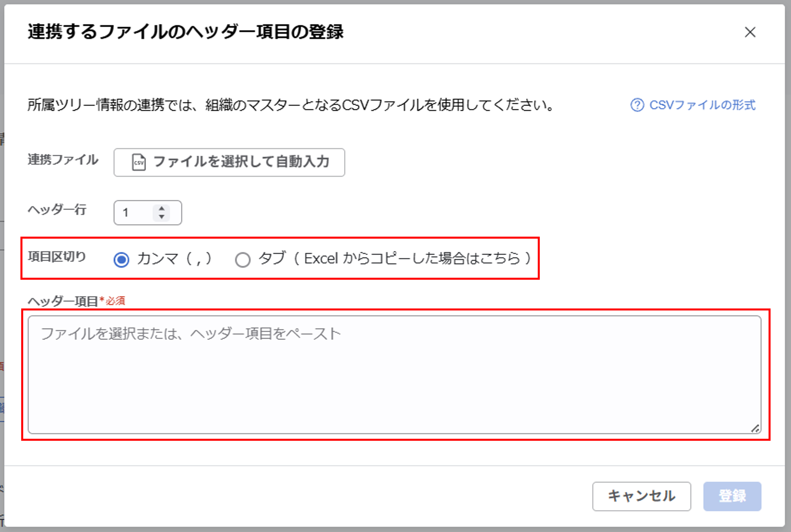Viewport: 791px width, 532px height.
Task: Click the description about 所属ツリー情報の連携
Action: pyautogui.click(x=291, y=105)
